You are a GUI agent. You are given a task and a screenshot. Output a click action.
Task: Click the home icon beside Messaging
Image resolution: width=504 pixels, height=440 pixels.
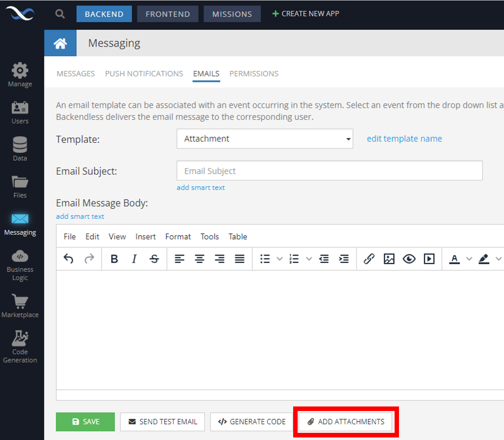60,43
